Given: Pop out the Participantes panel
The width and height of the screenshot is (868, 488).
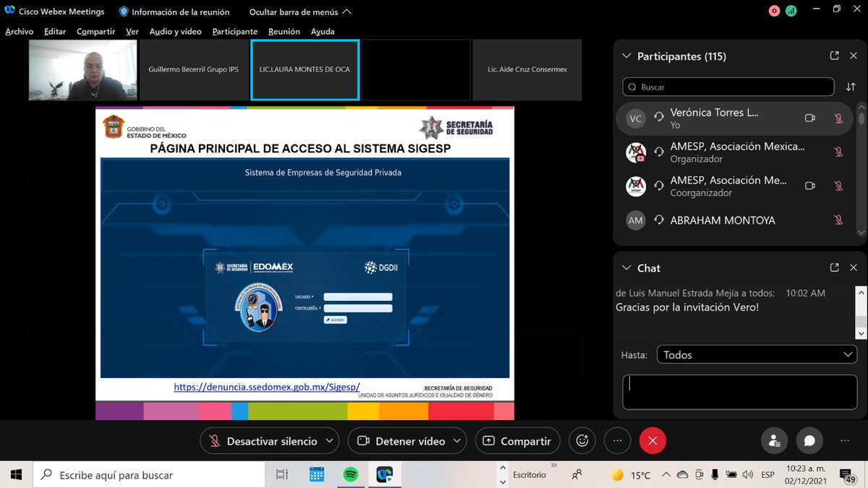Looking at the screenshot, I should pos(834,56).
